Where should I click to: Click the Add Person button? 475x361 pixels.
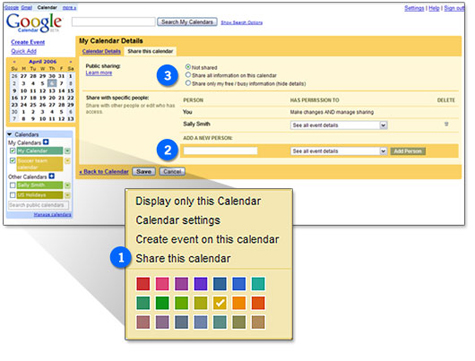coord(408,151)
